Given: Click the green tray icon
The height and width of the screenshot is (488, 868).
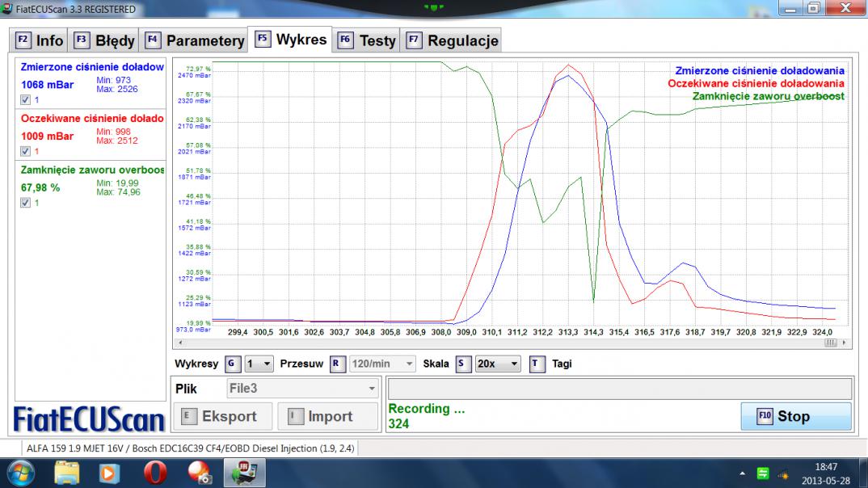Looking at the screenshot, I should pos(763,473).
